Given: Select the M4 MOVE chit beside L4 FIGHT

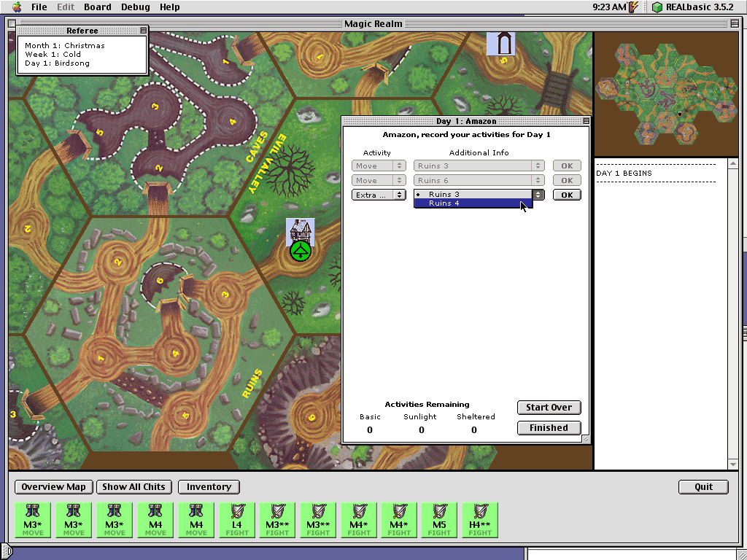Looking at the screenshot, I should (196, 520).
